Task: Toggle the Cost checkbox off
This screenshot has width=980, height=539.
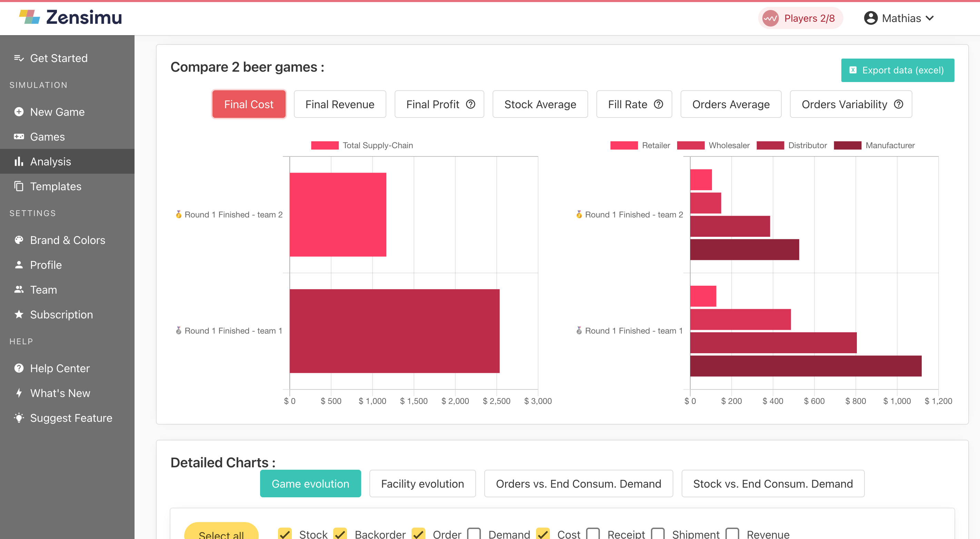Action: point(543,534)
